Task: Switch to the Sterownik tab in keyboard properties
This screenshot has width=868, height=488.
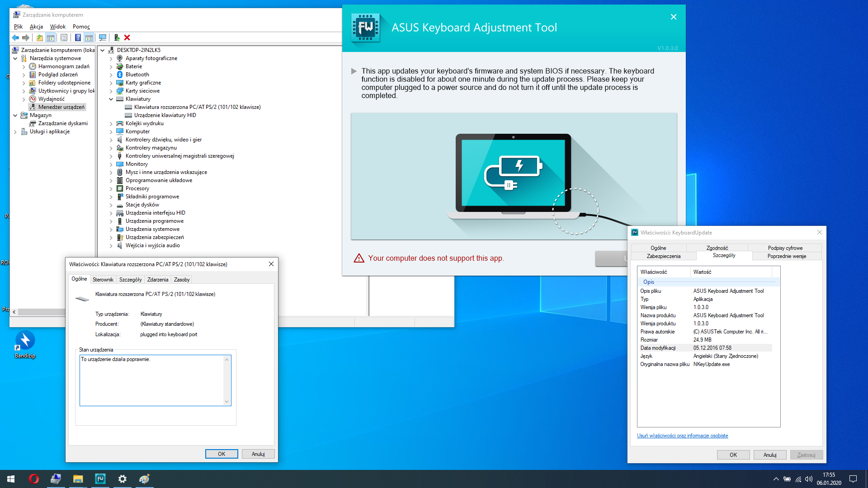Action: point(103,280)
